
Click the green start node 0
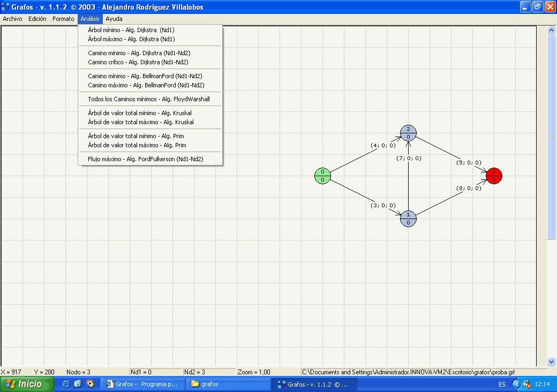point(322,176)
